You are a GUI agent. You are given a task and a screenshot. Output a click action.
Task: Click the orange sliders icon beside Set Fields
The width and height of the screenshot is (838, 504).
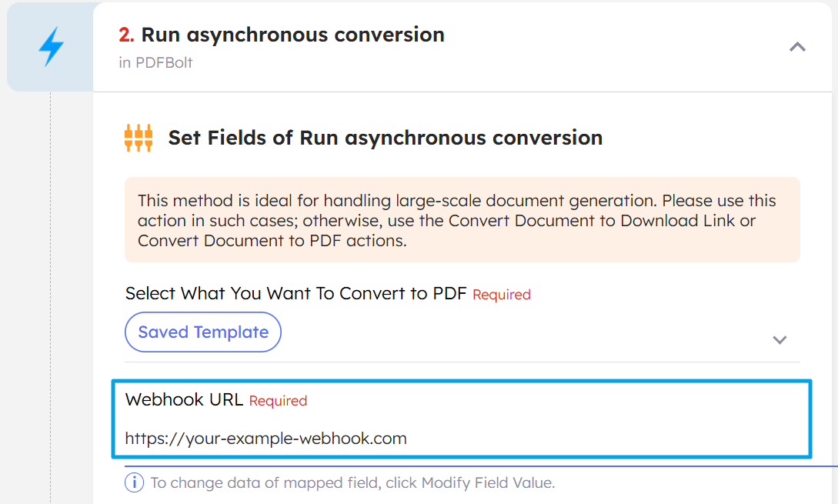pos(139,137)
